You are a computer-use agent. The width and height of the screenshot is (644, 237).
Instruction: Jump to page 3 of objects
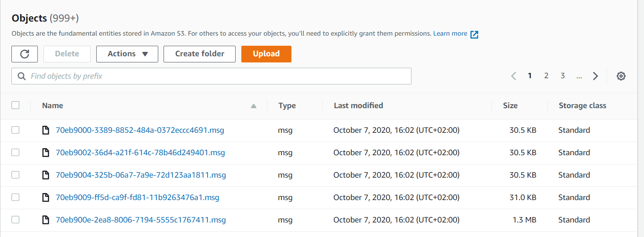click(x=562, y=76)
